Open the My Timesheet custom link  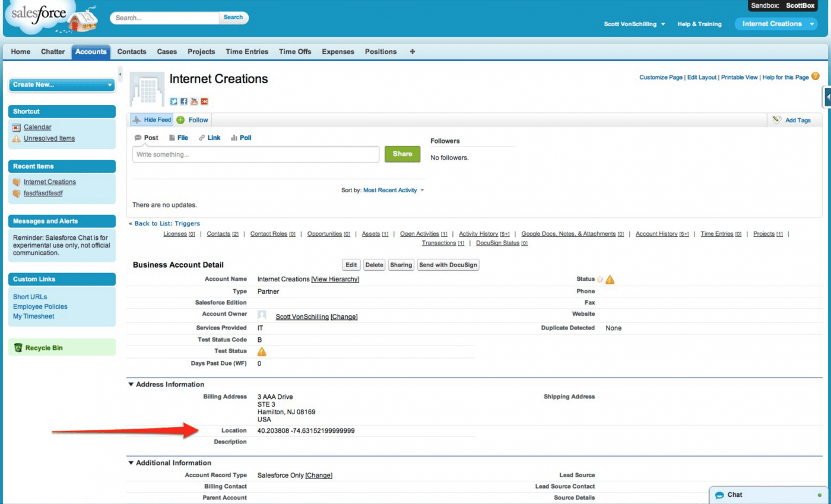point(34,317)
